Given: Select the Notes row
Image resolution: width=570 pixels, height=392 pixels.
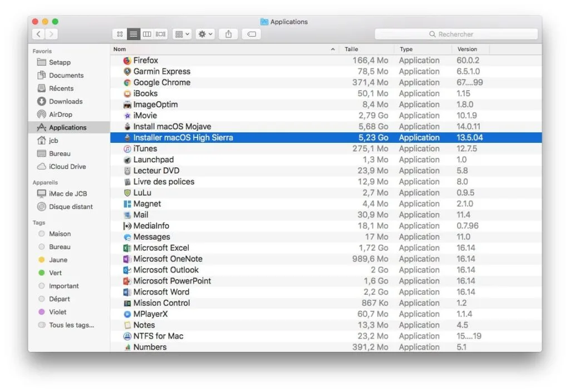Looking at the screenshot, I should (x=326, y=325).
